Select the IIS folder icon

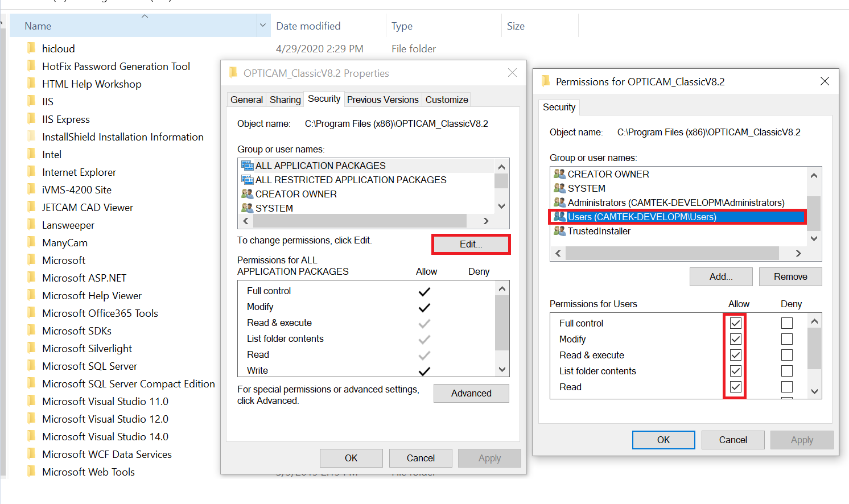[x=31, y=101]
